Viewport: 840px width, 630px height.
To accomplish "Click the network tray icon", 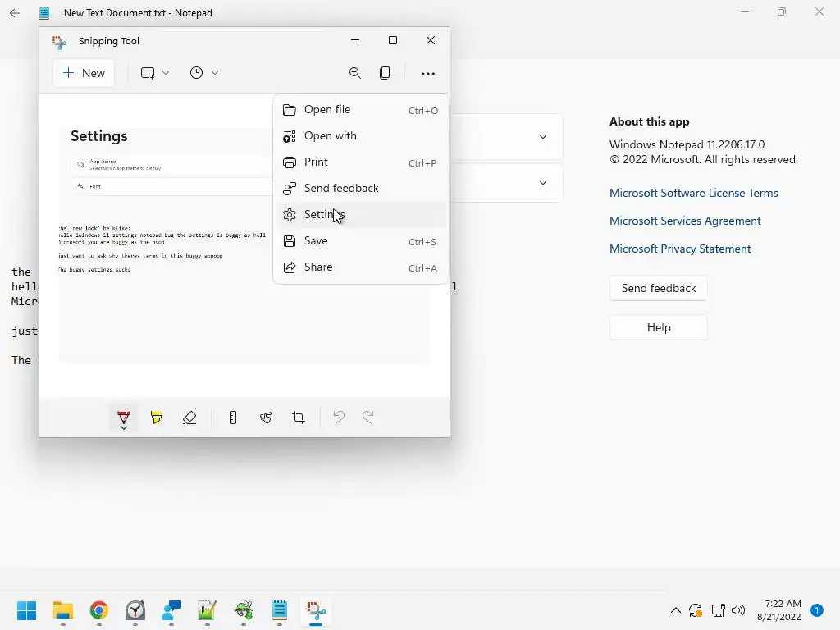I will [x=718, y=610].
